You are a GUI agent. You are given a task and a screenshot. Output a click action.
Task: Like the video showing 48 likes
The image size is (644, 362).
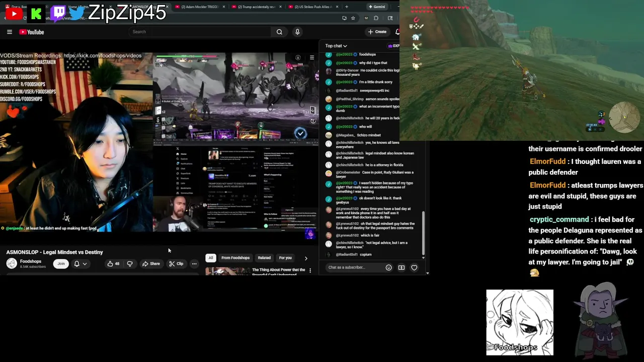[x=113, y=263]
